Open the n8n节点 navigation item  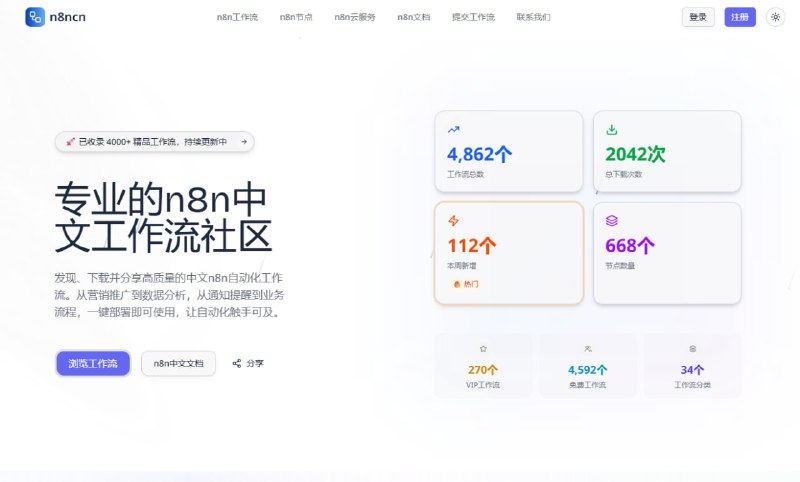tap(296, 17)
